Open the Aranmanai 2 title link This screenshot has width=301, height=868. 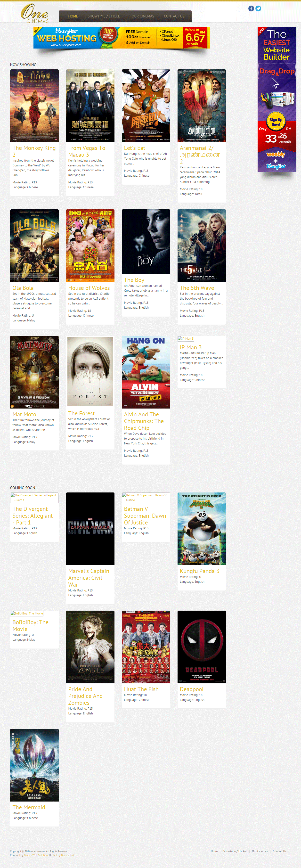[200, 155]
